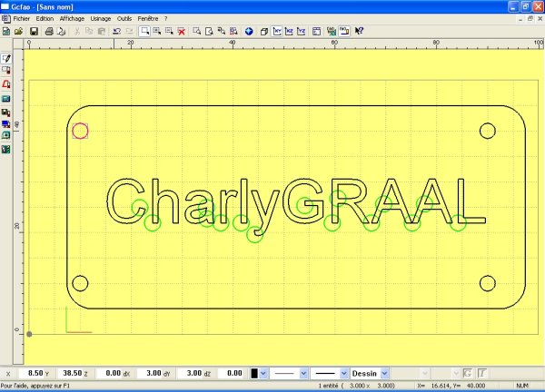This screenshot has height=392, width=545.
Task: Open the ? help menu
Action: [x=166, y=19]
